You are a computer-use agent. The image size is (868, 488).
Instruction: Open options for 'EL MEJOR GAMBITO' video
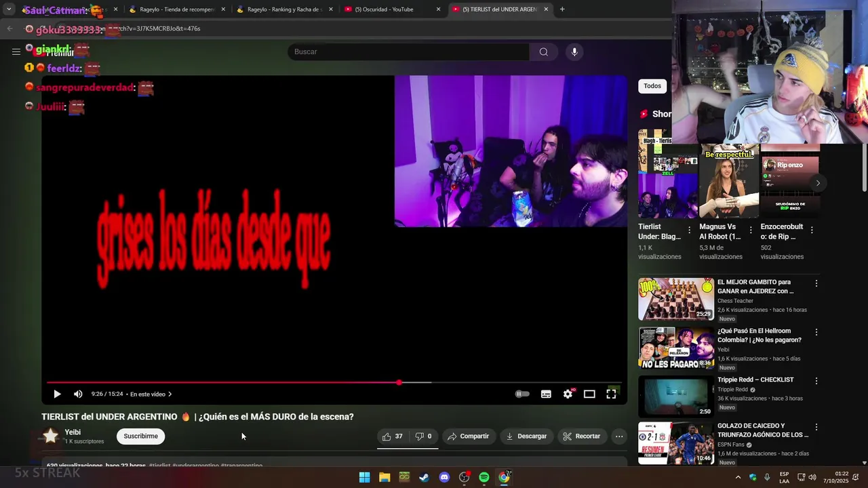pos(816,283)
